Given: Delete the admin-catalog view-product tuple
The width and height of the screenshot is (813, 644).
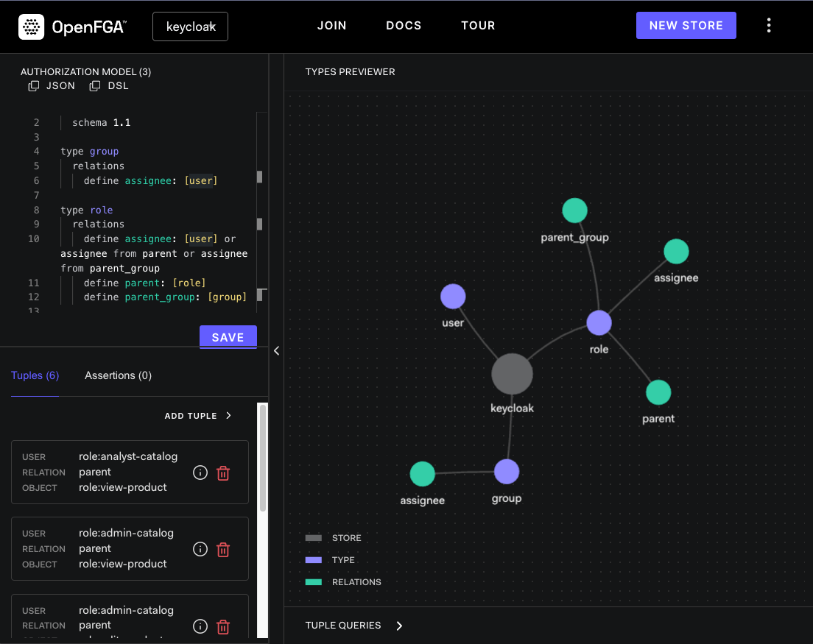Looking at the screenshot, I should pos(223,549).
